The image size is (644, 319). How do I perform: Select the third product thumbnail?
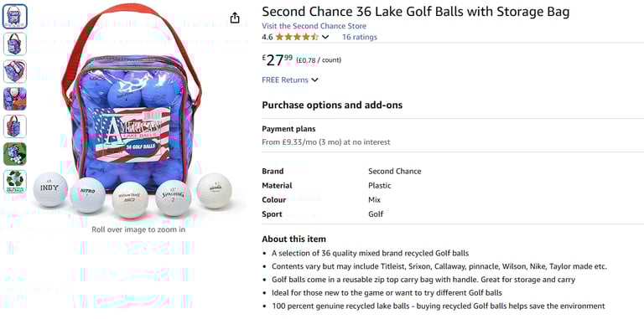tap(15, 71)
